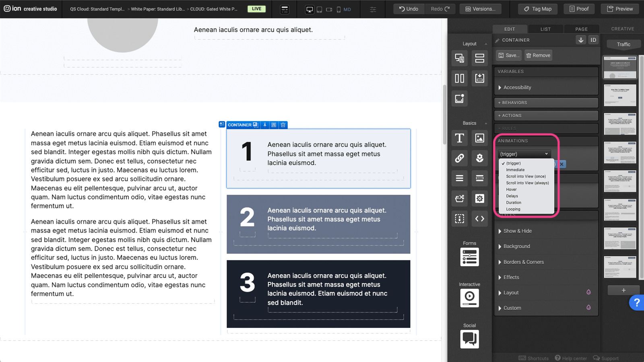Toggle the mobile phone device view
This screenshot has height=362, width=644.
(x=339, y=9)
